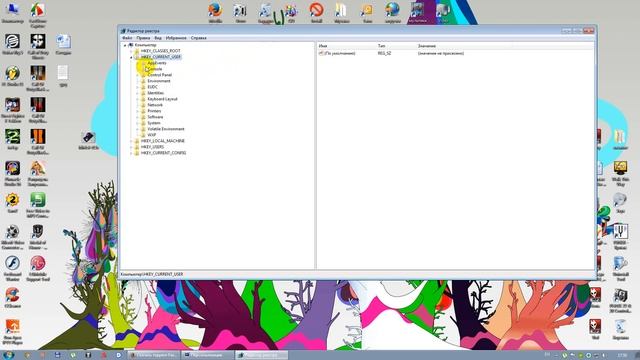Click the EUDC key folder icon
Image resolution: width=640 pixels, height=360 pixels.
point(143,87)
